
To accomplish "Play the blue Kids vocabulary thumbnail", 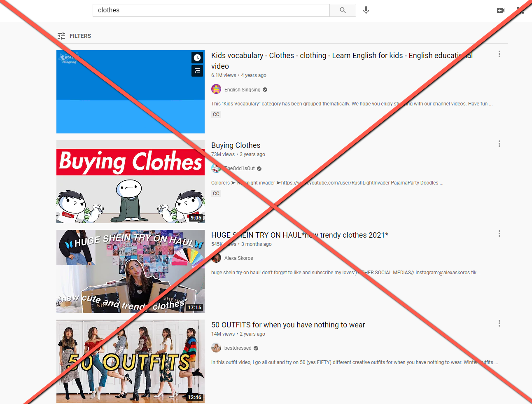I will point(131,92).
